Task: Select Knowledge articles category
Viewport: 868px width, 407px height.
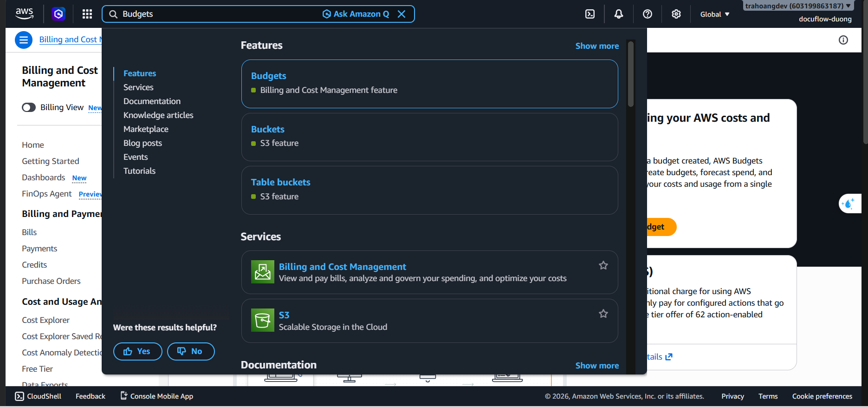Action: [x=158, y=115]
